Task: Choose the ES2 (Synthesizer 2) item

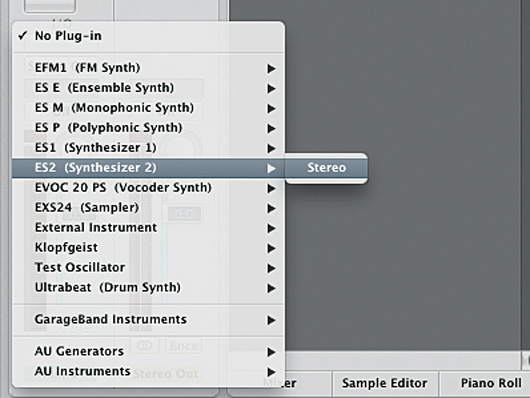Action: (x=148, y=168)
